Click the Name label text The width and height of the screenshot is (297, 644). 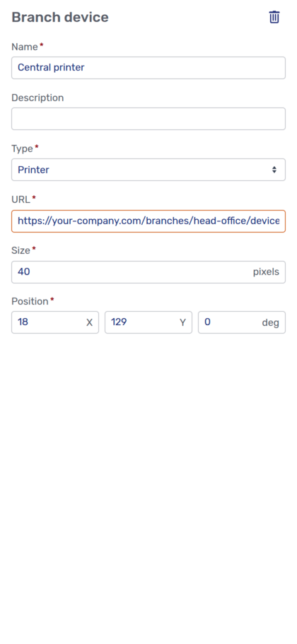[25, 47]
